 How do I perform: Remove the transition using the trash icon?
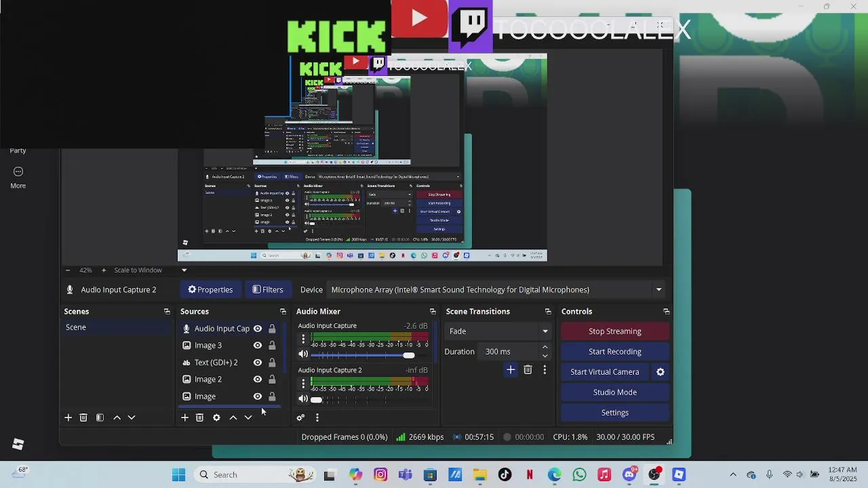click(x=528, y=369)
